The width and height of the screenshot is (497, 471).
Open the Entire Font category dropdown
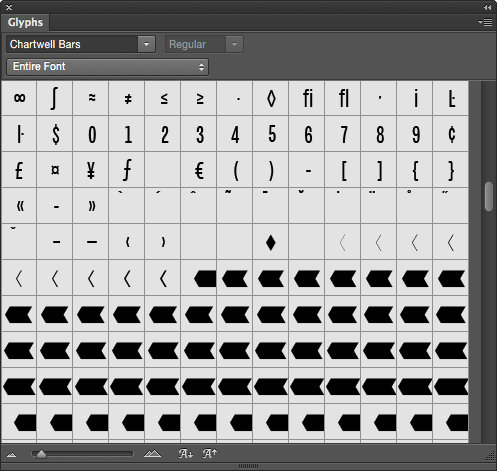[108, 67]
